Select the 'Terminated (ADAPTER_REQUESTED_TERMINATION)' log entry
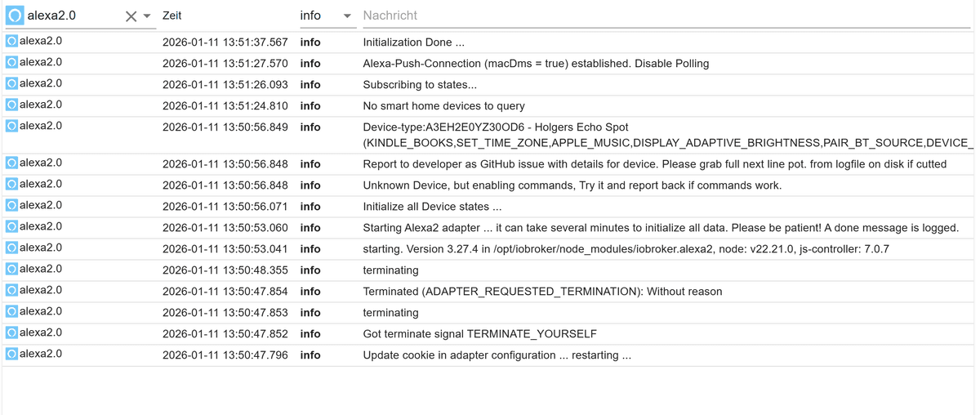980x415 pixels. [542, 292]
